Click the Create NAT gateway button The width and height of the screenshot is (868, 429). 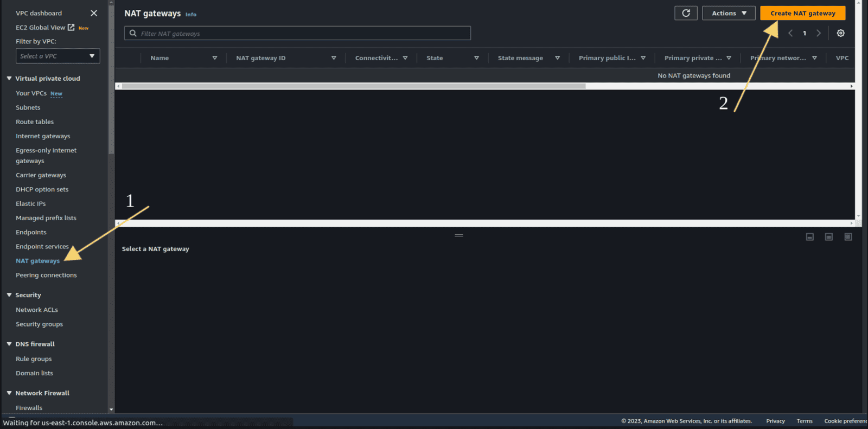pyautogui.click(x=802, y=13)
